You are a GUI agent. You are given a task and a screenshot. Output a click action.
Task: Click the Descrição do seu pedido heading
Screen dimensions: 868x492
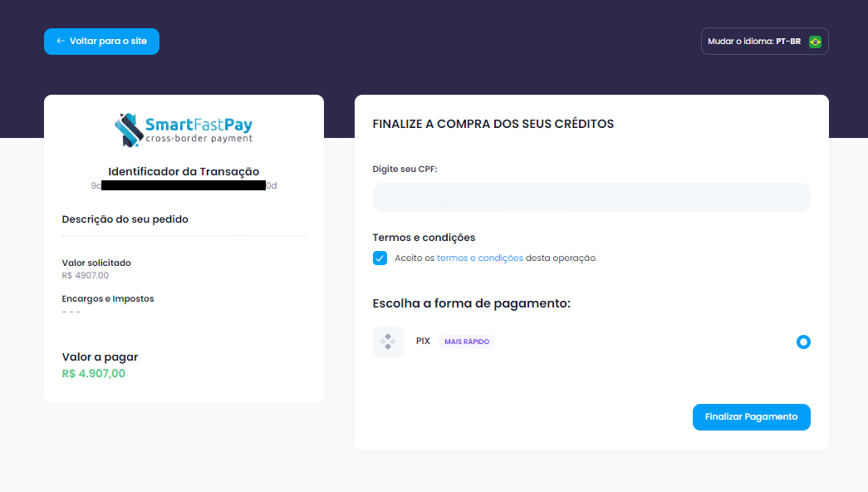[x=125, y=219]
